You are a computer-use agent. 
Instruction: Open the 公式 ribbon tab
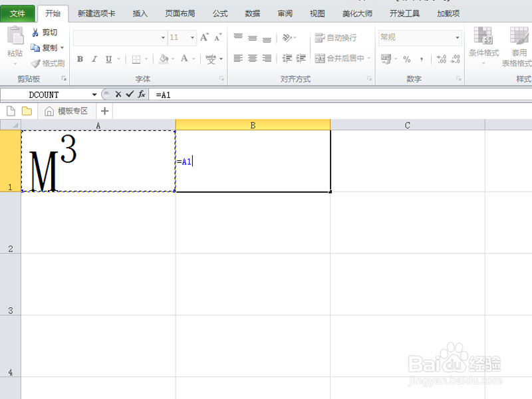pos(219,13)
